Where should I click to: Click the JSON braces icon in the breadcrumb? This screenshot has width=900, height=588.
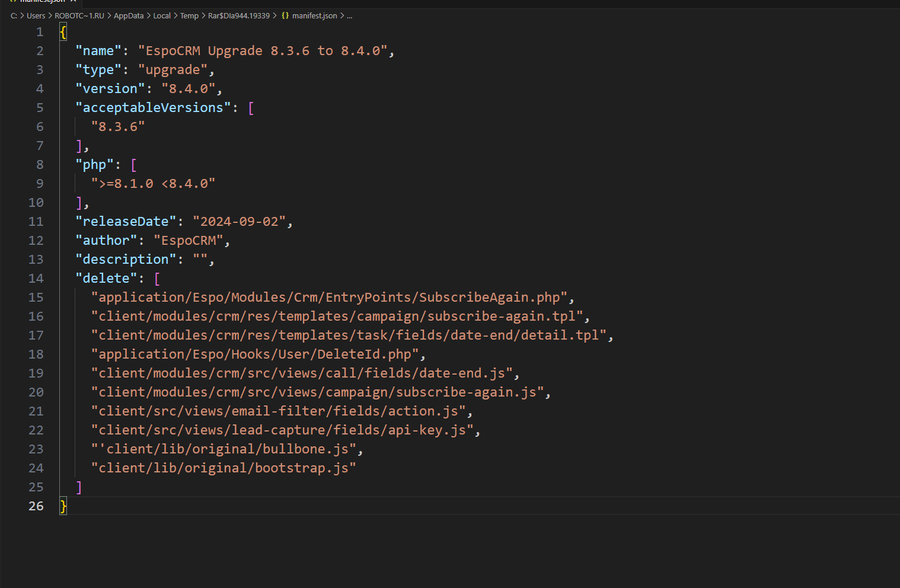tap(285, 16)
